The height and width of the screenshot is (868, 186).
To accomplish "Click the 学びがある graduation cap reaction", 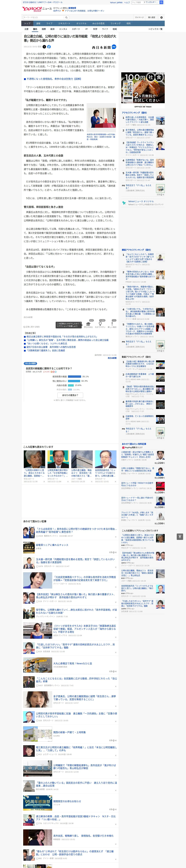I will (x=89, y=323).
